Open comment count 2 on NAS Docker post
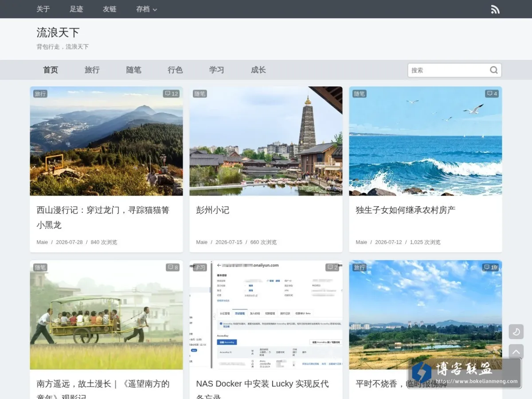Screen dimensions: 532x399 click(x=332, y=267)
